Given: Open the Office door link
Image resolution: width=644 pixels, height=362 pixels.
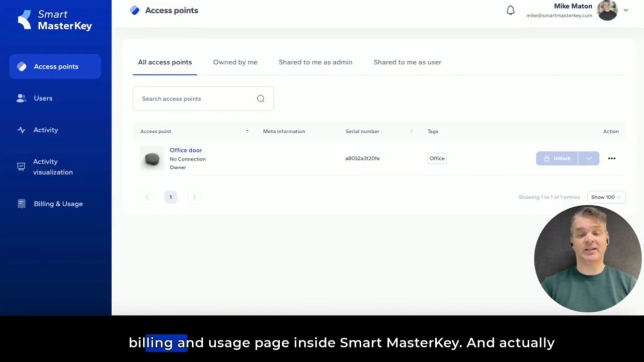Looking at the screenshot, I should click(186, 150).
